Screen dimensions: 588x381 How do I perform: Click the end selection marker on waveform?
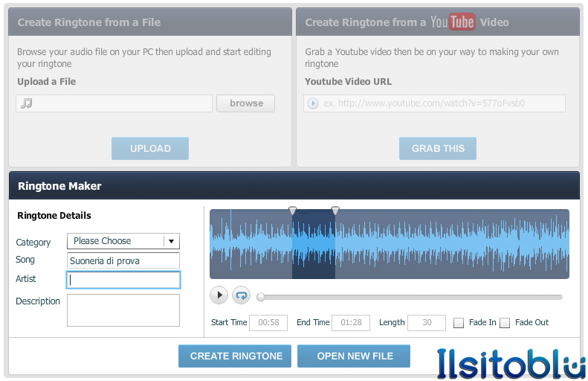[x=335, y=210]
